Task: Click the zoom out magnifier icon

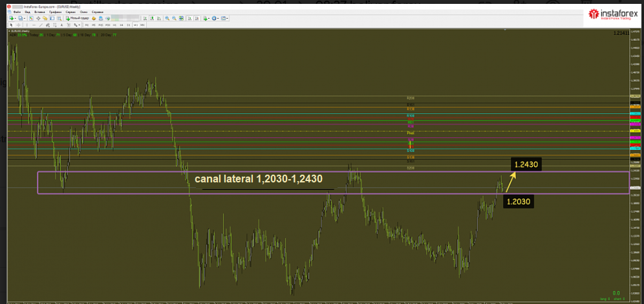Action: pos(174,18)
